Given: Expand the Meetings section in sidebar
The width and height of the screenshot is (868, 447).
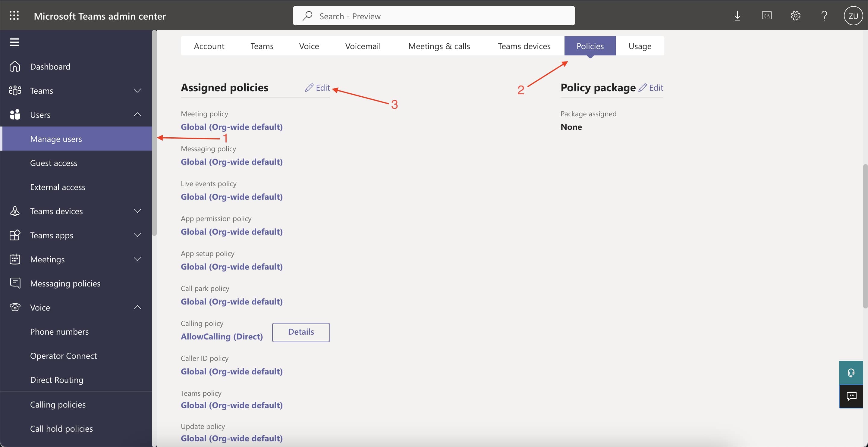Looking at the screenshot, I should pos(137,259).
